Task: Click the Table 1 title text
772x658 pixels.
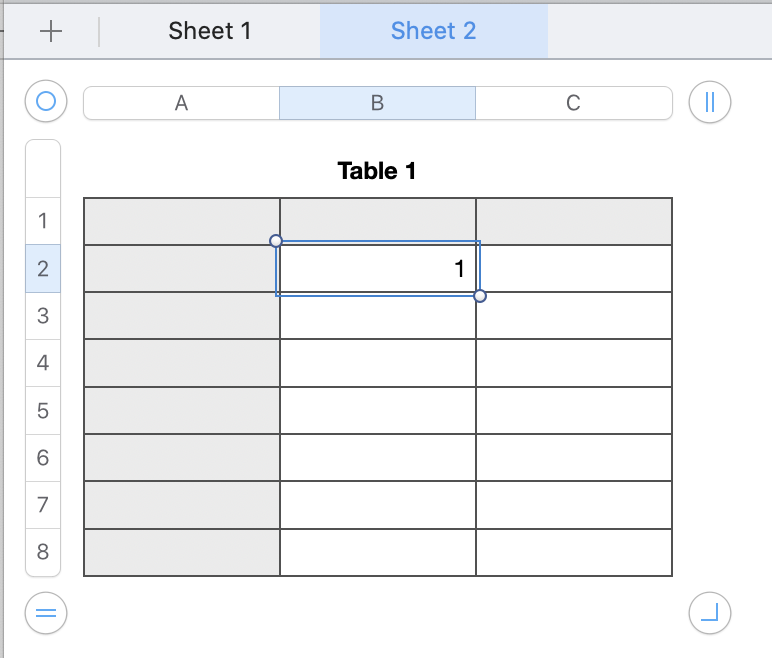Action: [377, 171]
